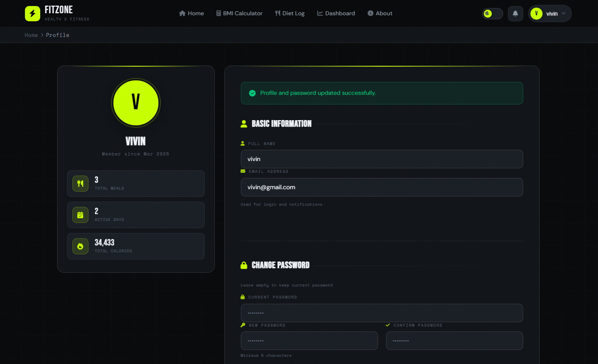The height and width of the screenshot is (364, 598).
Task: Click the 'Member since Mar 2026' text
Action: [x=136, y=154]
